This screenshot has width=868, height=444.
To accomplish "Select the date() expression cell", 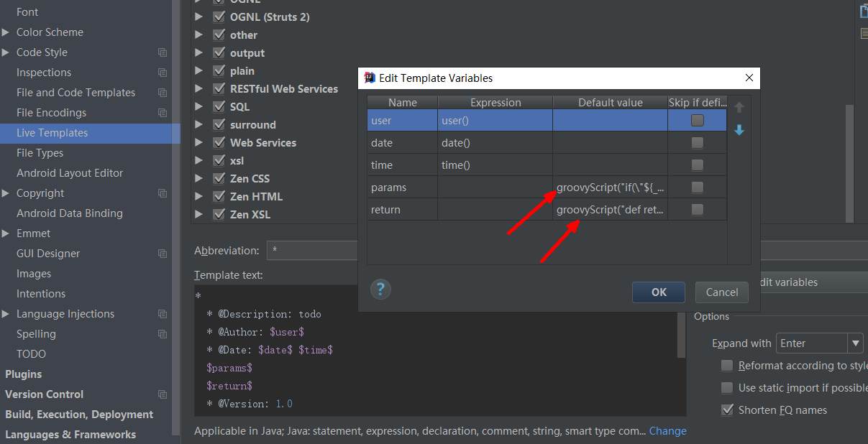I will [x=495, y=143].
